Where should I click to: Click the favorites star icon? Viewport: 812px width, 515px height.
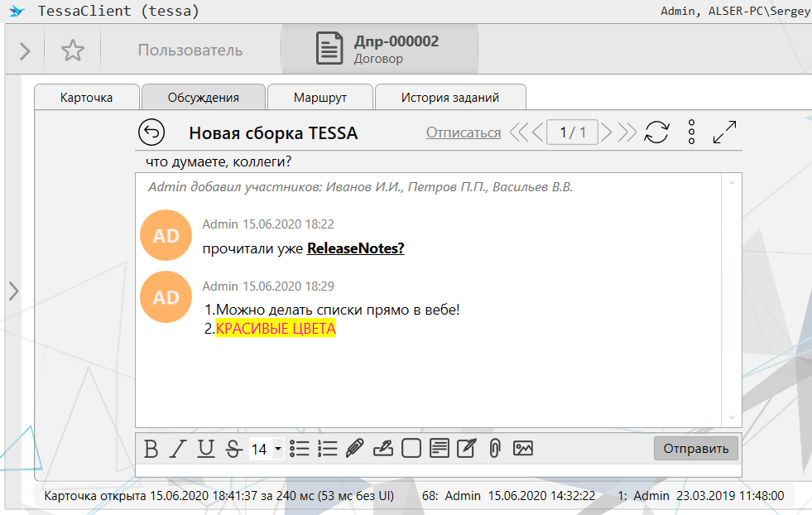click(x=73, y=51)
